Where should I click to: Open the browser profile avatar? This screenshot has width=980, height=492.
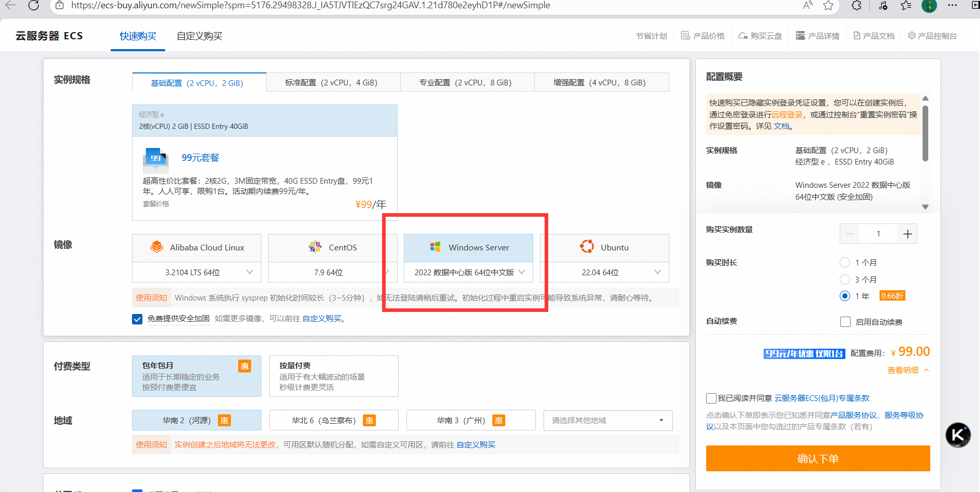[929, 5]
